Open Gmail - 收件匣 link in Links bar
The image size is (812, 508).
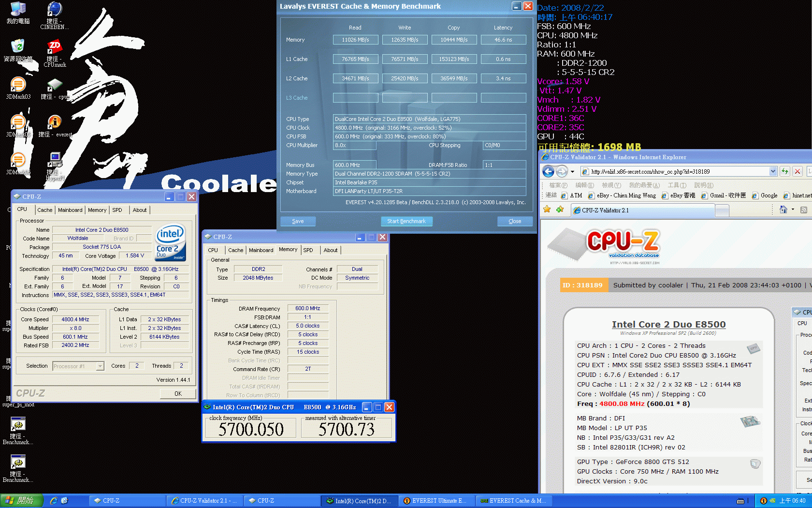[x=724, y=195]
